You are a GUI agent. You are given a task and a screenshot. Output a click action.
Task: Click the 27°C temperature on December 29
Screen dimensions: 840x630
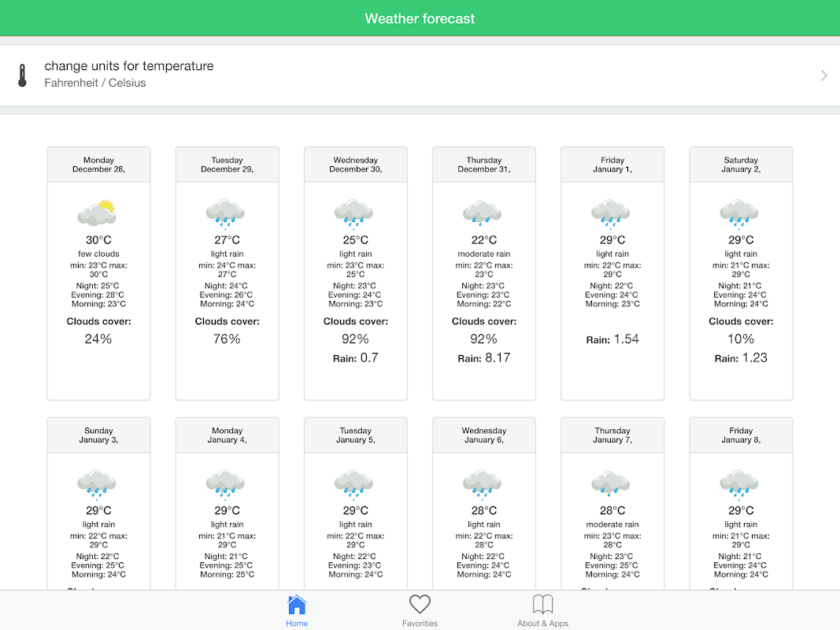[228, 240]
